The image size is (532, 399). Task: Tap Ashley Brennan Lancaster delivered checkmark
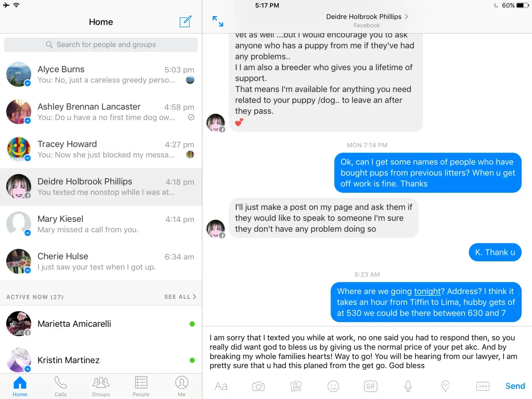click(191, 117)
